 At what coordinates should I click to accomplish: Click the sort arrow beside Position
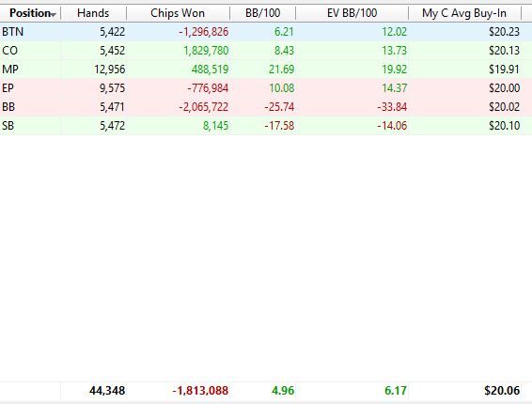[x=53, y=15]
